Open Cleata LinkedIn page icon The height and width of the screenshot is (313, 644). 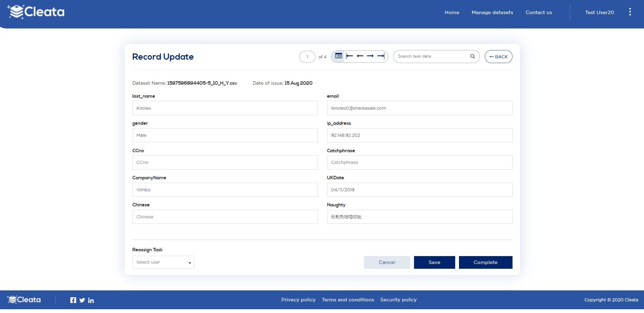pyautogui.click(x=91, y=300)
